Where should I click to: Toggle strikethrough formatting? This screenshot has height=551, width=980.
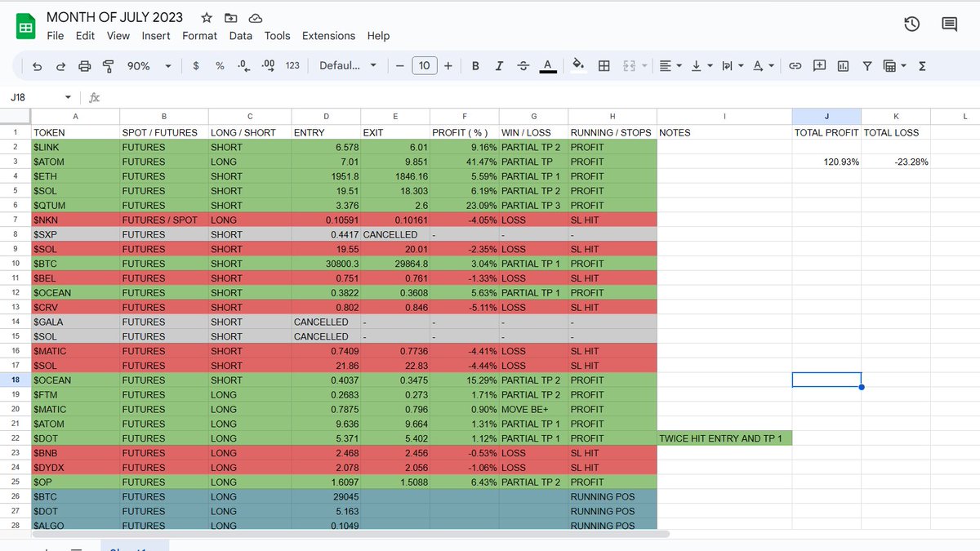tap(523, 66)
